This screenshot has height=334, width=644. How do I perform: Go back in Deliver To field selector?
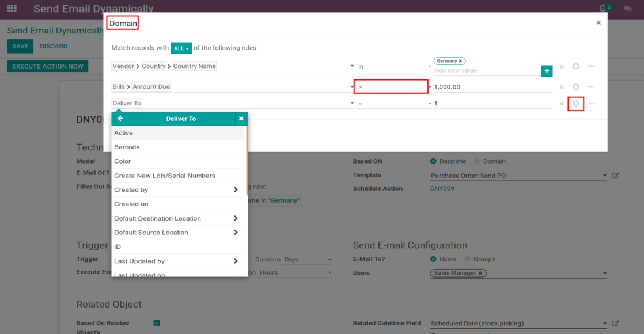pyautogui.click(x=120, y=119)
